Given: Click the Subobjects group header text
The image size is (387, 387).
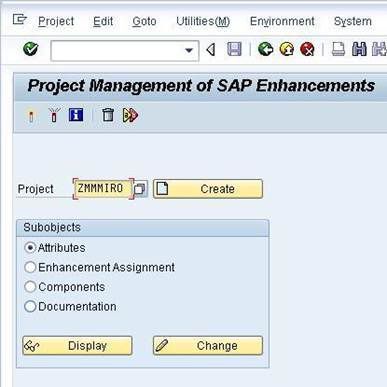Looking at the screenshot, I should [52, 227].
